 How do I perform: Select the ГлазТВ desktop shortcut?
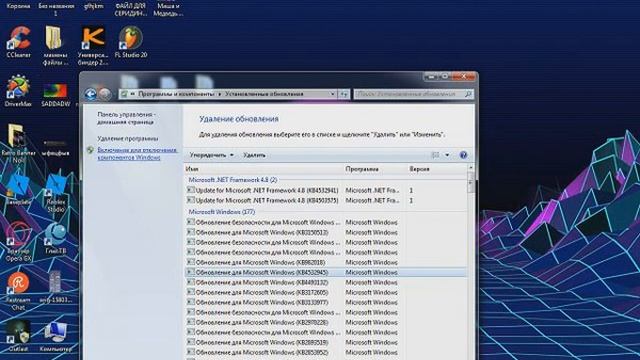click(x=56, y=238)
